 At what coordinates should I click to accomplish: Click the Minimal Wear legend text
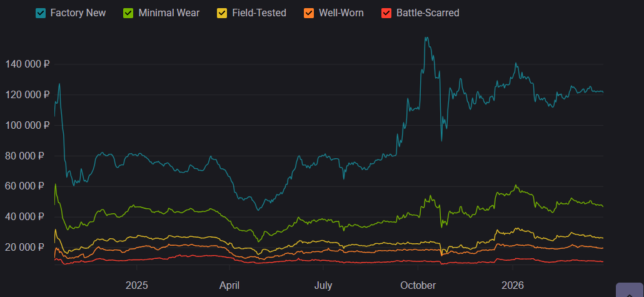coord(169,13)
